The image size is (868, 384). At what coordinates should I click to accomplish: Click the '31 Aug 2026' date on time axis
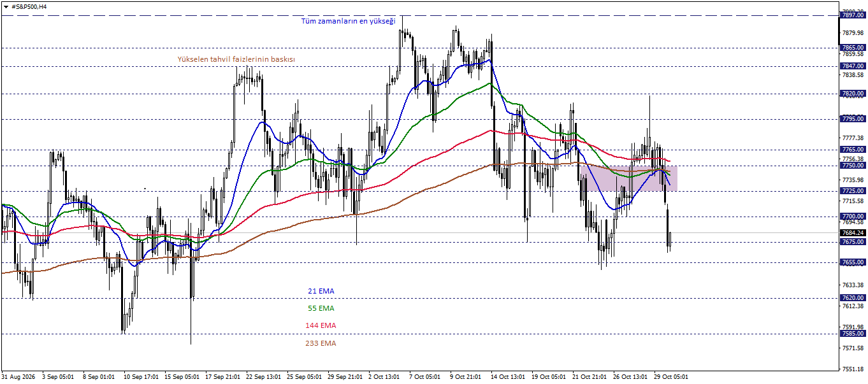(19, 376)
